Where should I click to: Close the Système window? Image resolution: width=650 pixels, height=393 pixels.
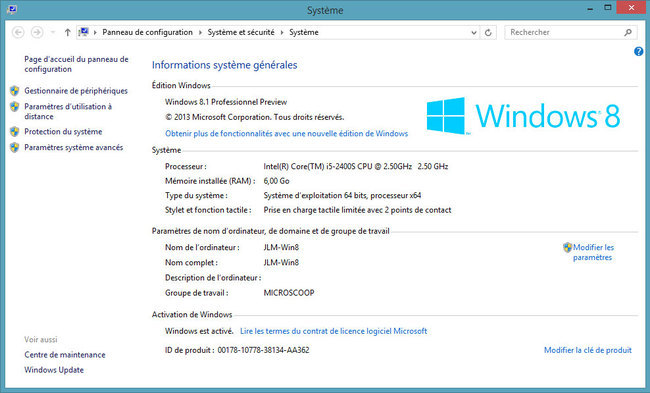click(x=631, y=8)
